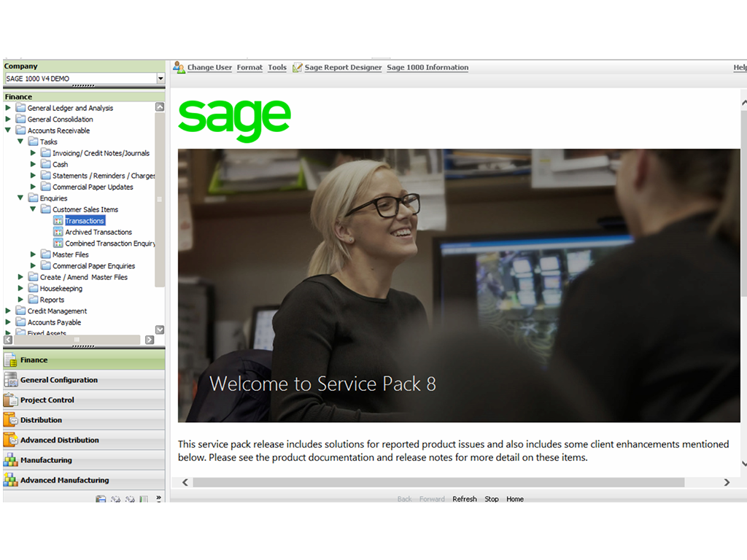The height and width of the screenshot is (560, 747).
Task: Click the Stop button
Action: point(492,499)
